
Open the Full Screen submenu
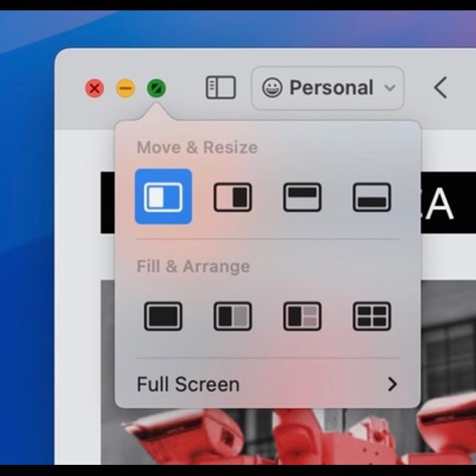[267, 384]
